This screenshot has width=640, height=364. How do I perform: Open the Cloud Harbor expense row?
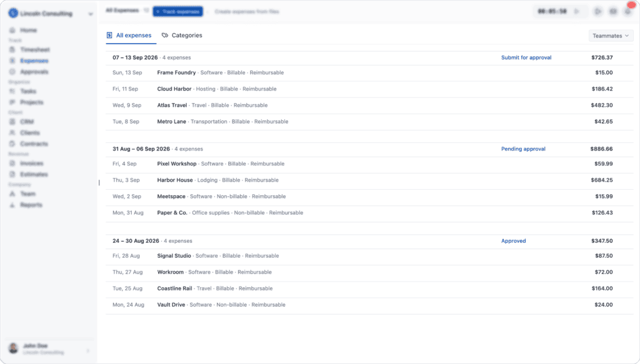[369, 89]
